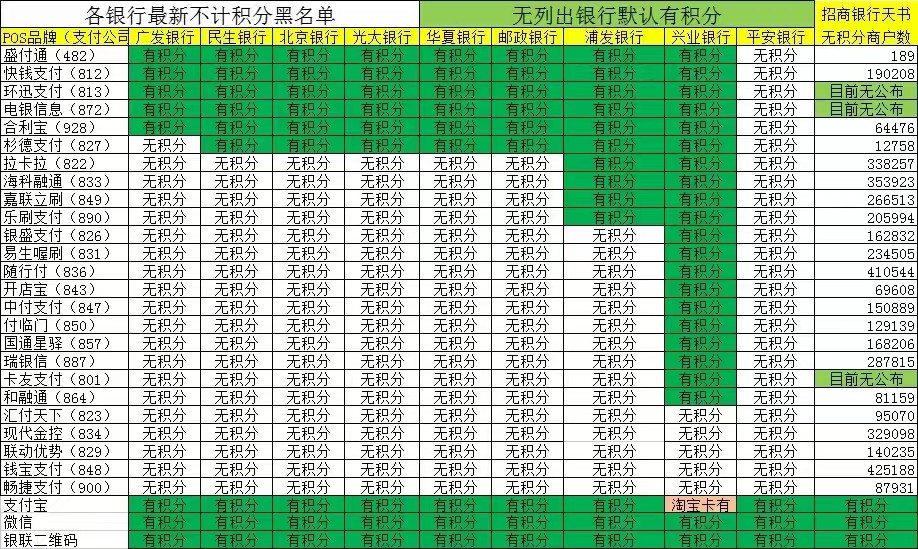Click the 浦发银行 column header
The image size is (918, 549).
point(614,37)
